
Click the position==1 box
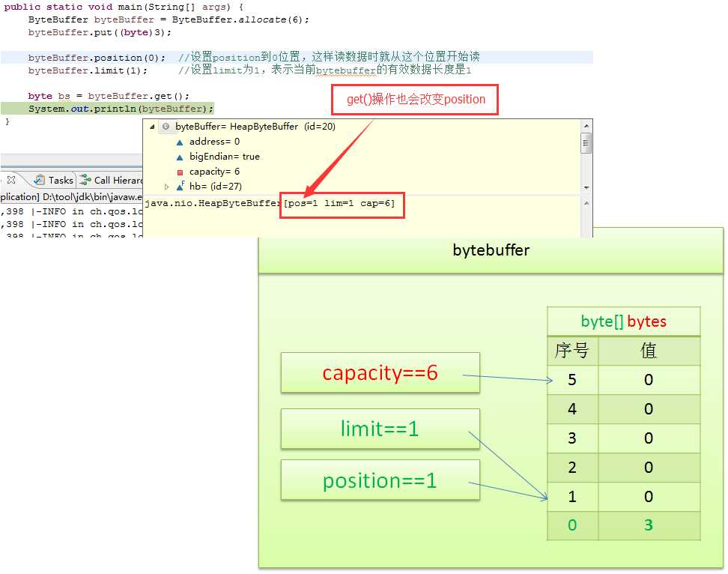click(380, 480)
